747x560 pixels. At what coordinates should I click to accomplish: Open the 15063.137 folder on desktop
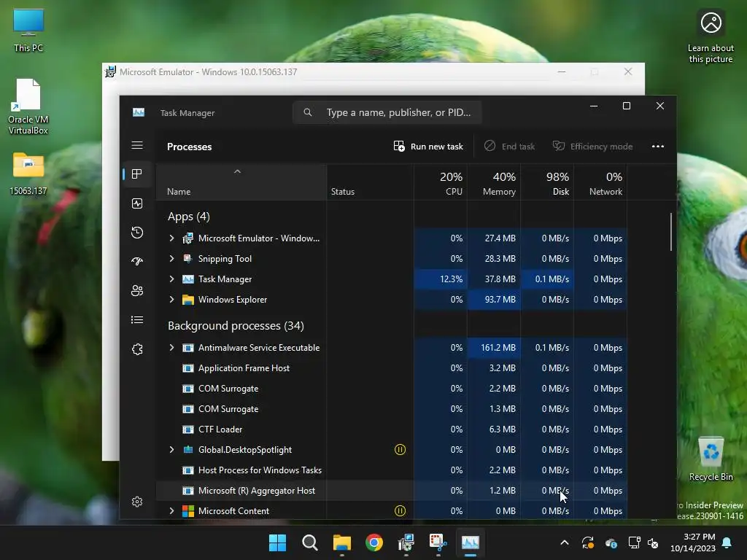(x=28, y=174)
